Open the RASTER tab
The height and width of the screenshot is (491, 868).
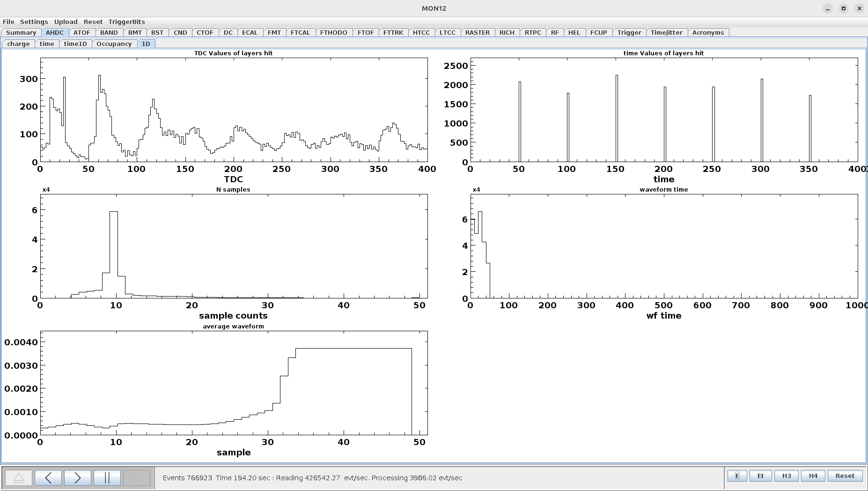click(478, 32)
